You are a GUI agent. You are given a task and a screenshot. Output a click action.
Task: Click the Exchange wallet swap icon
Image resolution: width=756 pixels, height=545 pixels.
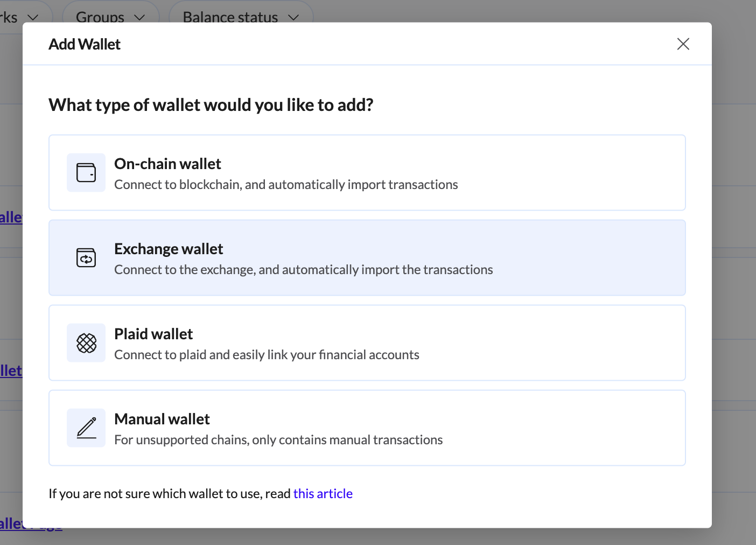click(86, 257)
